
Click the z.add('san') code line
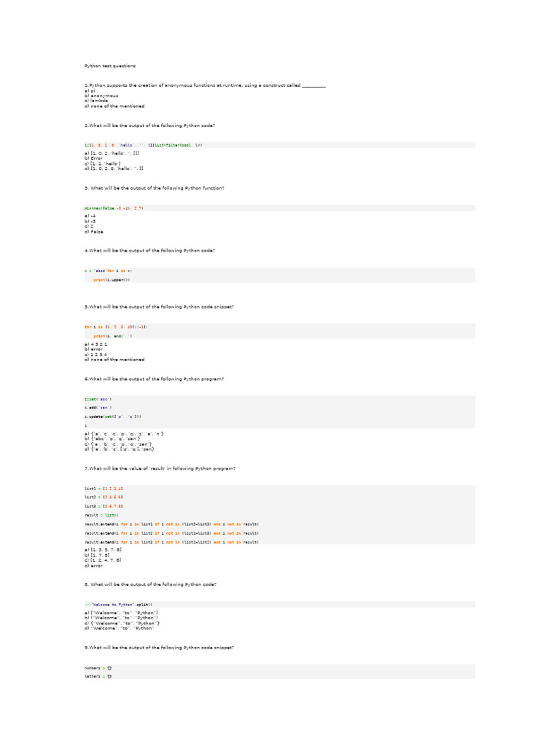tap(98, 407)
